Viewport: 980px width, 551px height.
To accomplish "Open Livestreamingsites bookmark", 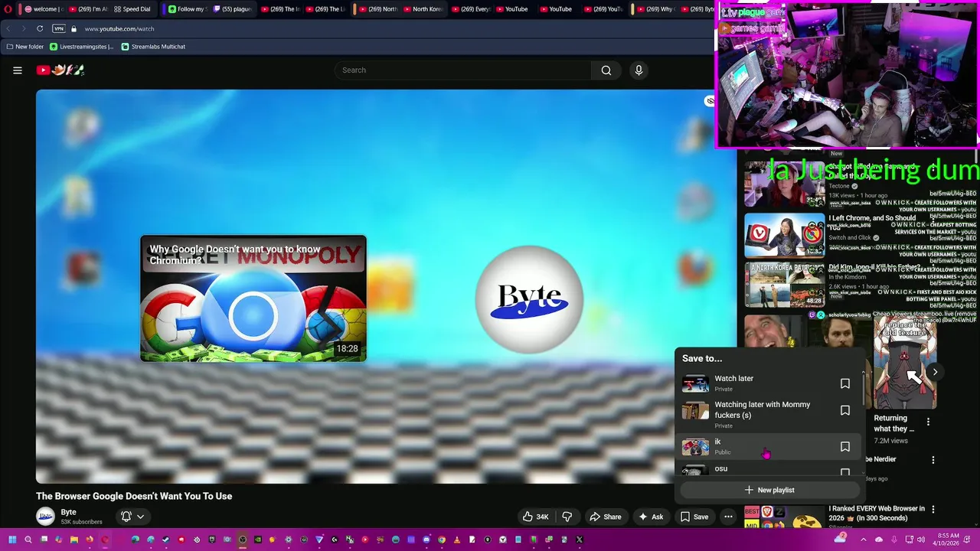I will (82, 47).
